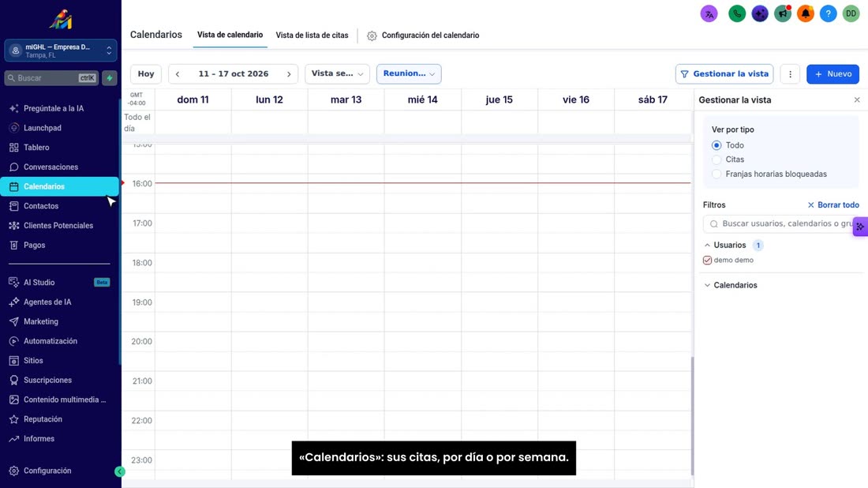Select the Todo radio option
The width and height of the screenshot is (868, 488).
pos(716,145)
